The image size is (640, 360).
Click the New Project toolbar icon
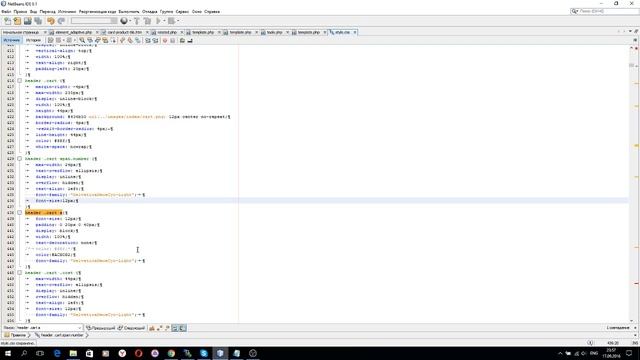(x=17, y=21)
